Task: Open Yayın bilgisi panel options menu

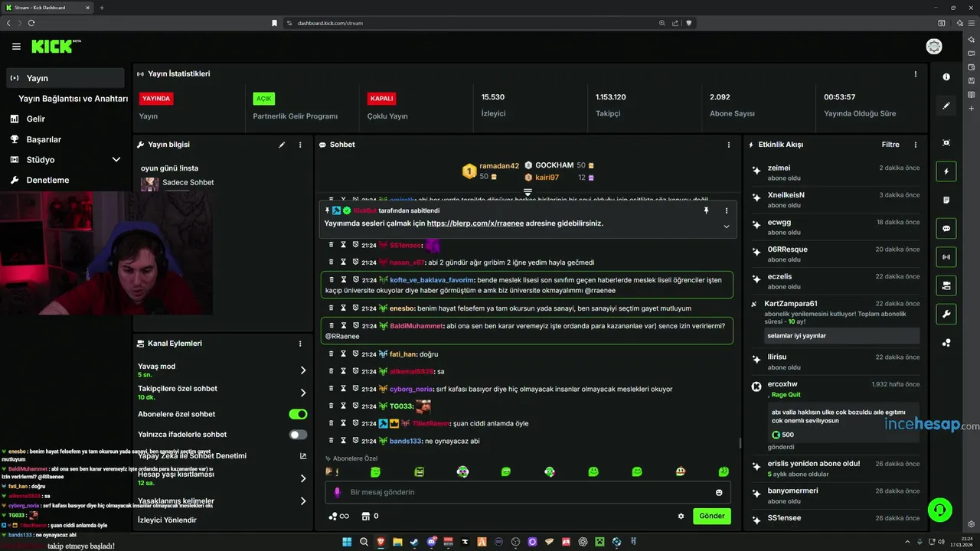Action: [x=300, y=145]
